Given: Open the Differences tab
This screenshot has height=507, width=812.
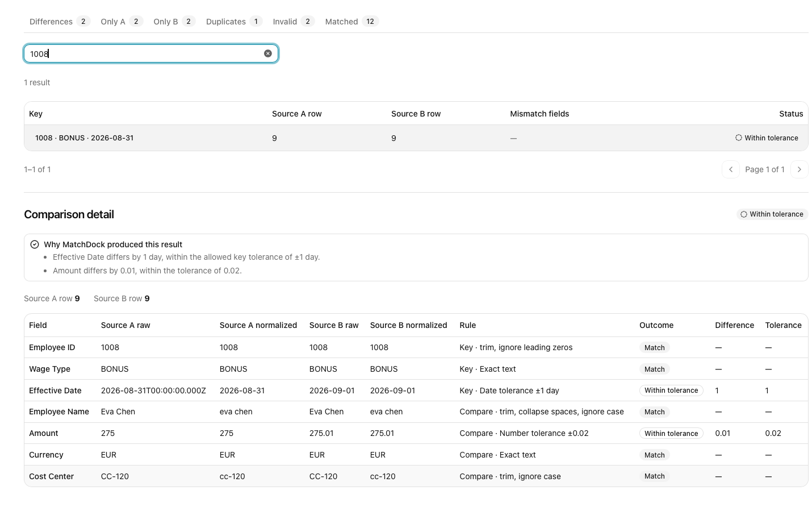Looking at the screenshot, I should [60, 22].
